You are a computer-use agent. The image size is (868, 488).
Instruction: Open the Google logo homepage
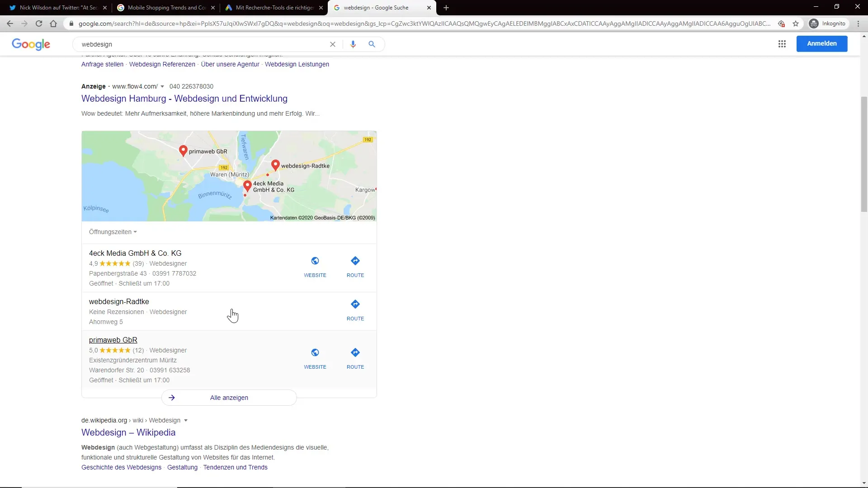[31, 44]
